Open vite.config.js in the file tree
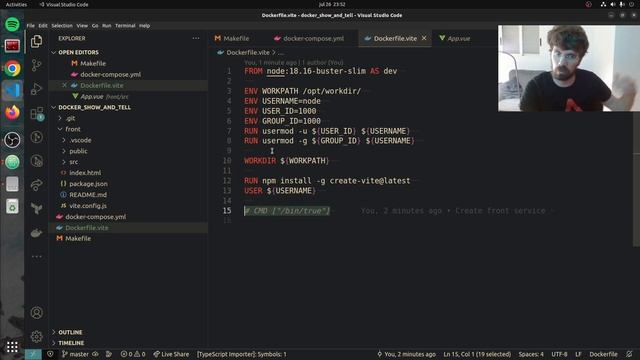640x360 pixels. click(128, 206)
